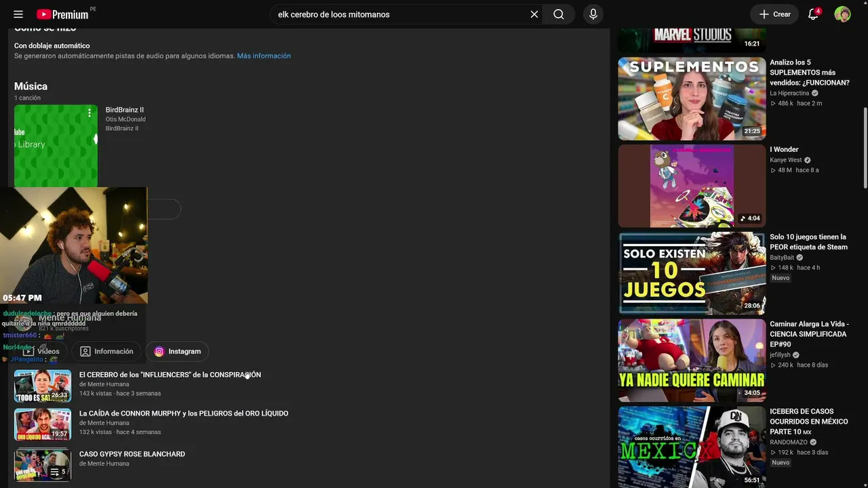Open the notifications bell
Screen dimensions: 868x488
pyautogui.click(x=813, y=14)
